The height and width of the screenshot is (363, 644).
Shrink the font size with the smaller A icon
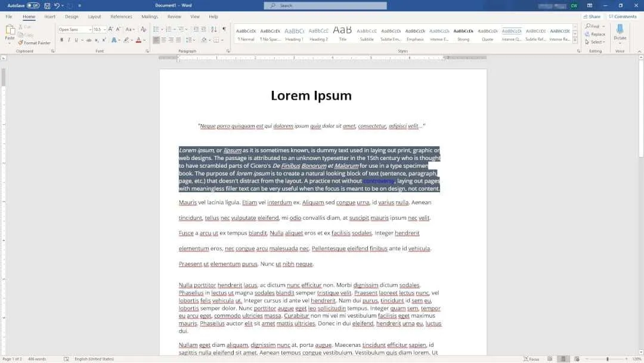click(118, 29)
